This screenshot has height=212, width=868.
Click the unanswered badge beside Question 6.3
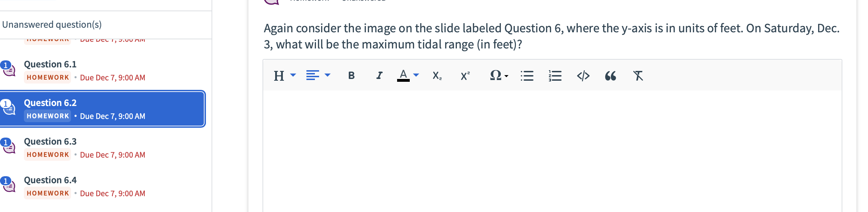[x=5, y=142]
